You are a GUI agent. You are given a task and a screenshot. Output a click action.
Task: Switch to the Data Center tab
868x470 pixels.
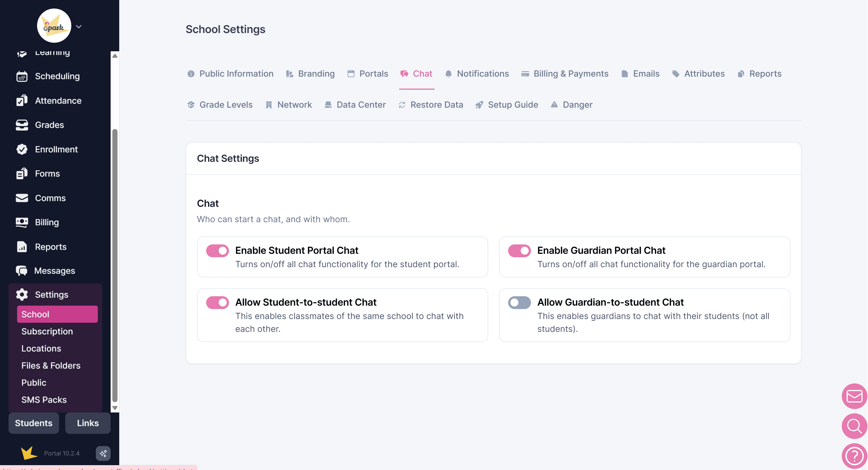coord(355,105)
